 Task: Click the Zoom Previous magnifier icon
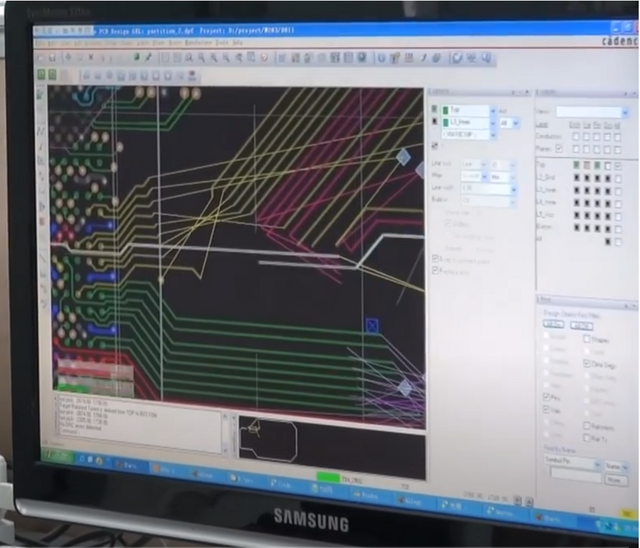[239, 58]
